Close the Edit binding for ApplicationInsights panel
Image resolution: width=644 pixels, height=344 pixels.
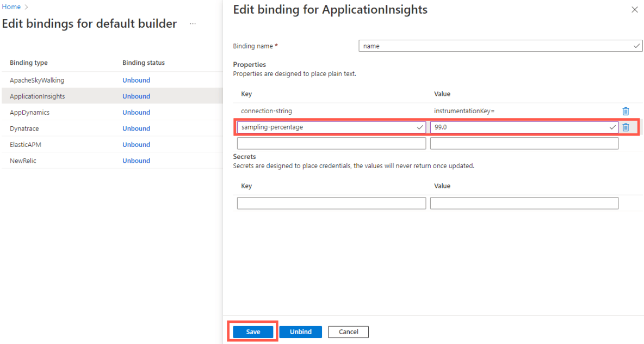(x=634, y=9)
